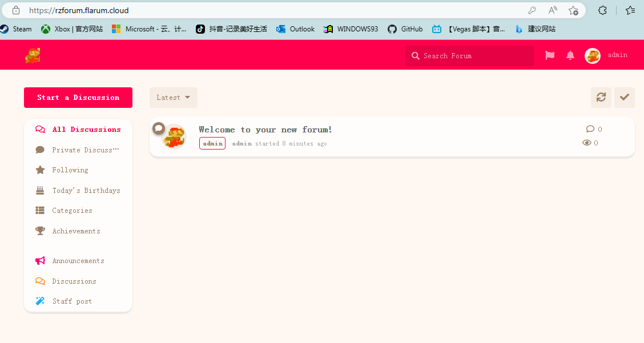This screenshot has width=644, height=343.
Task: Click the read aloud icon in address bar
Action: (x=553, y=10)
